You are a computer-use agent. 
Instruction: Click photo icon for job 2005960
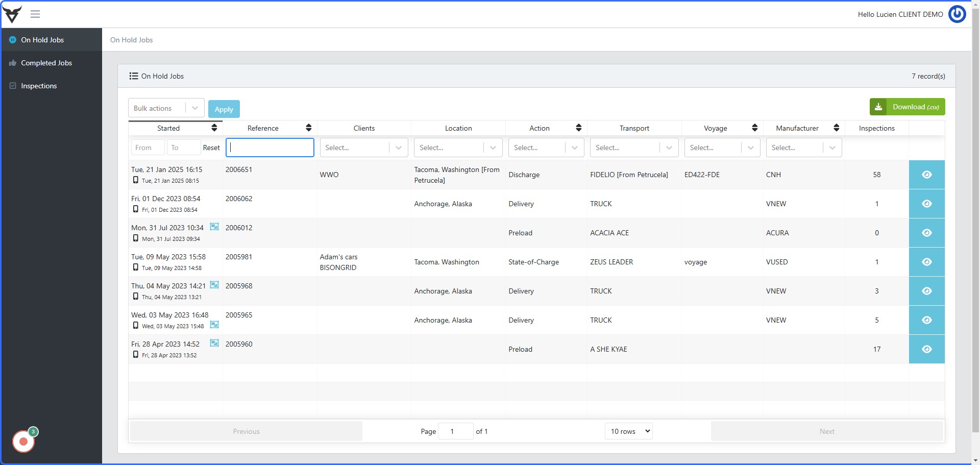pyautogui.click(x=214, y=343)
